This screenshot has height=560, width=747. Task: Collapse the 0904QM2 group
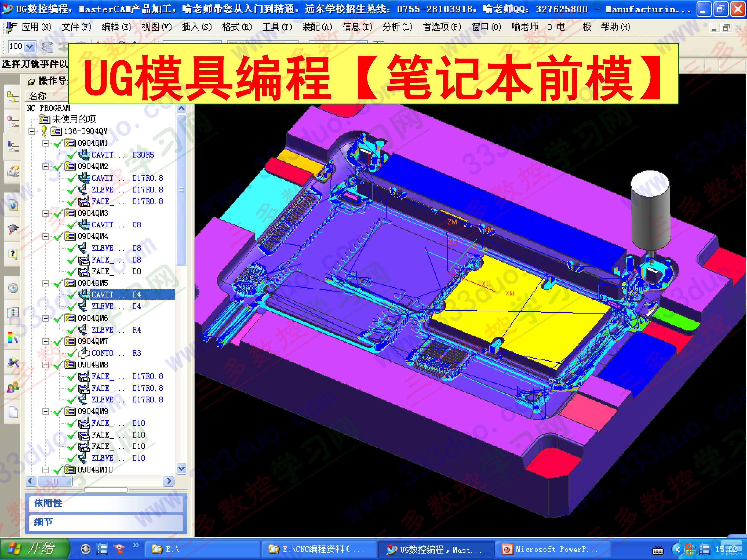click(x=45, y=167)
